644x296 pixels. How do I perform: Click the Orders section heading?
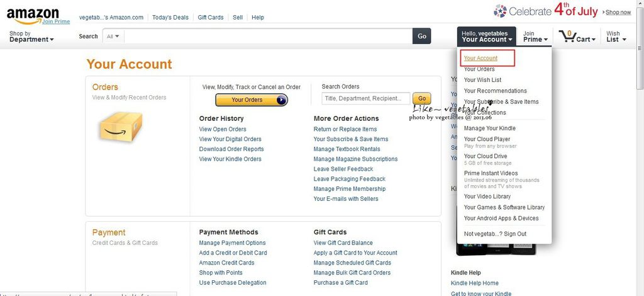coord(105,87)
